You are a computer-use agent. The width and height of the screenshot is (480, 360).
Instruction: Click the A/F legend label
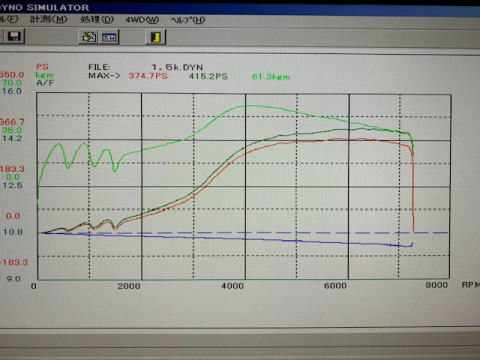pyautogui.click(x=45, y=82)
